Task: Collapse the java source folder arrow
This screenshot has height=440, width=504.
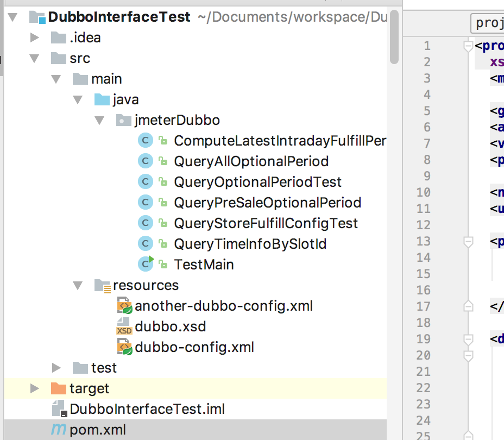Action: (78, 99)
